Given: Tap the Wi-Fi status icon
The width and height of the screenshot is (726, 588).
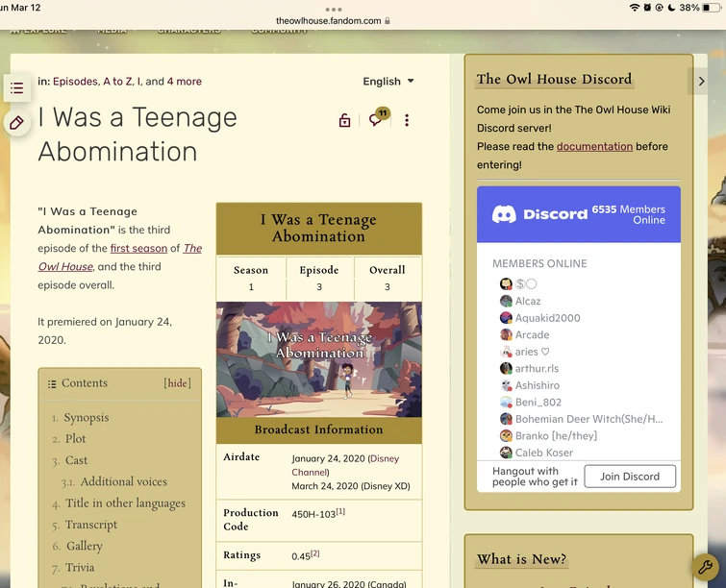Looking at the screenshot, I should 635,8.
